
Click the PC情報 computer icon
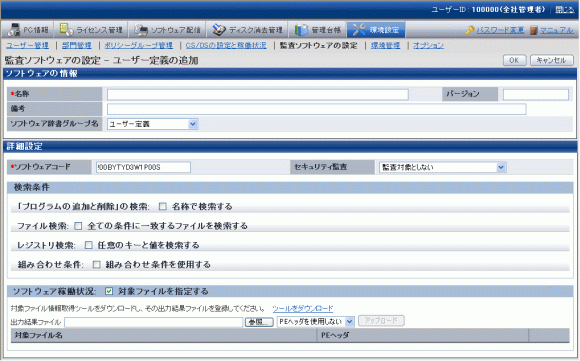pyautogui.click(x=14, y=30)
